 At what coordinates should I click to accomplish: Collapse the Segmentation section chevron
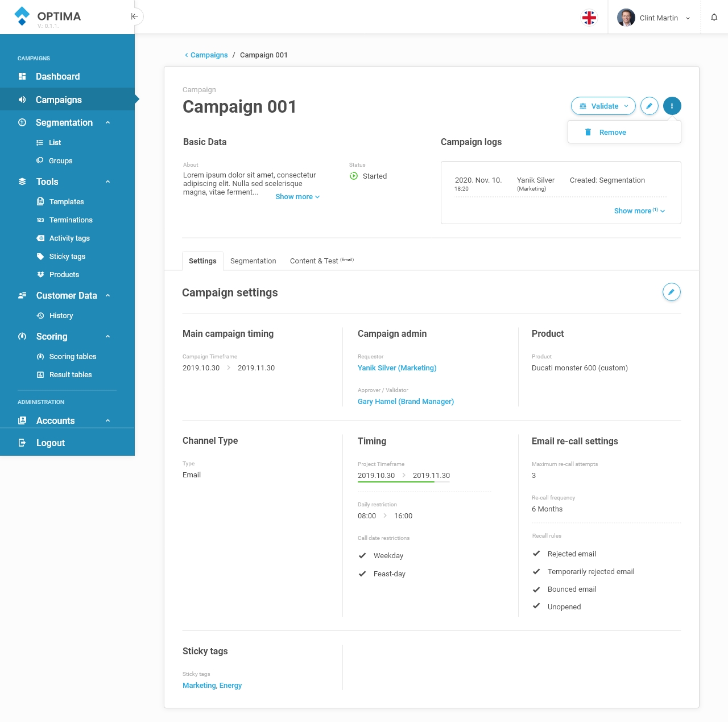108,123
